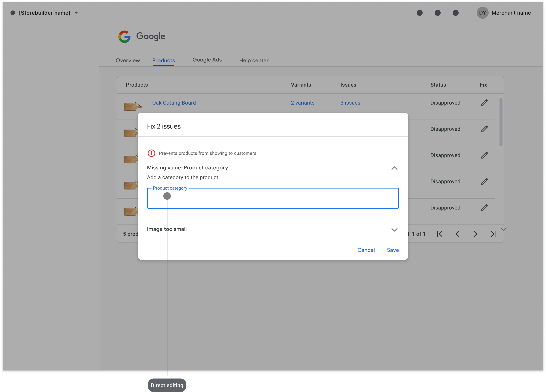This screenshot has height=392, width=546.
Task: Click the Google logo
Action: pos(124,37)
